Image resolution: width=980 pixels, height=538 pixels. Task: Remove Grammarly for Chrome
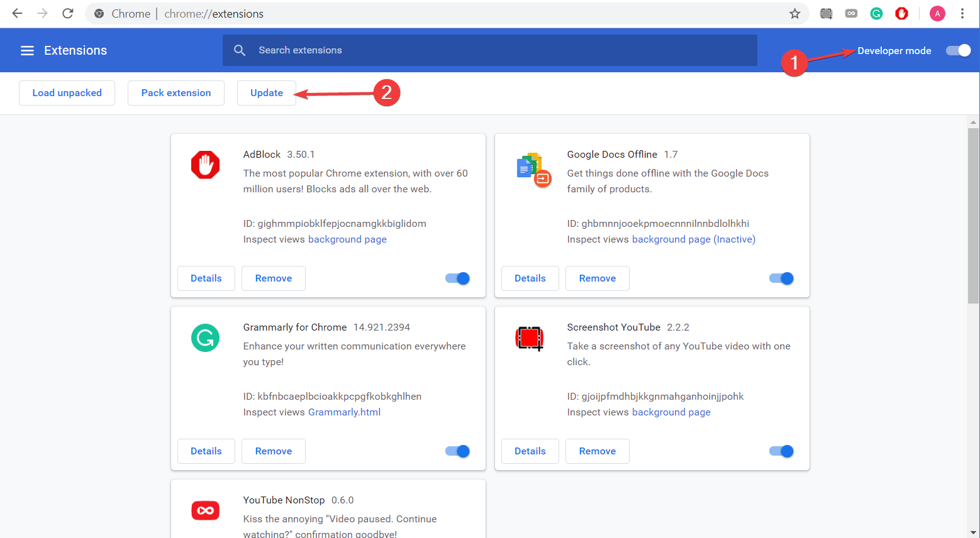(274, 451)
